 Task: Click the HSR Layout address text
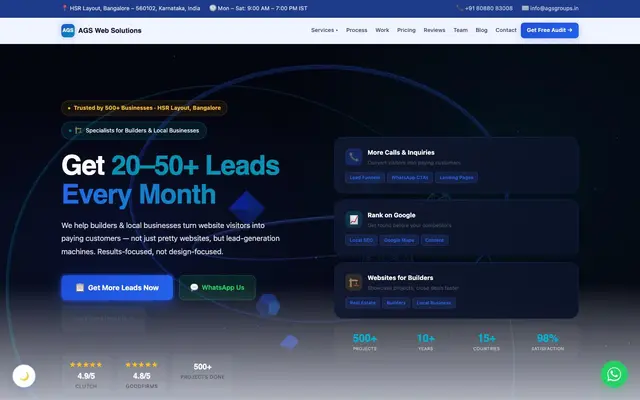(135, 8)
